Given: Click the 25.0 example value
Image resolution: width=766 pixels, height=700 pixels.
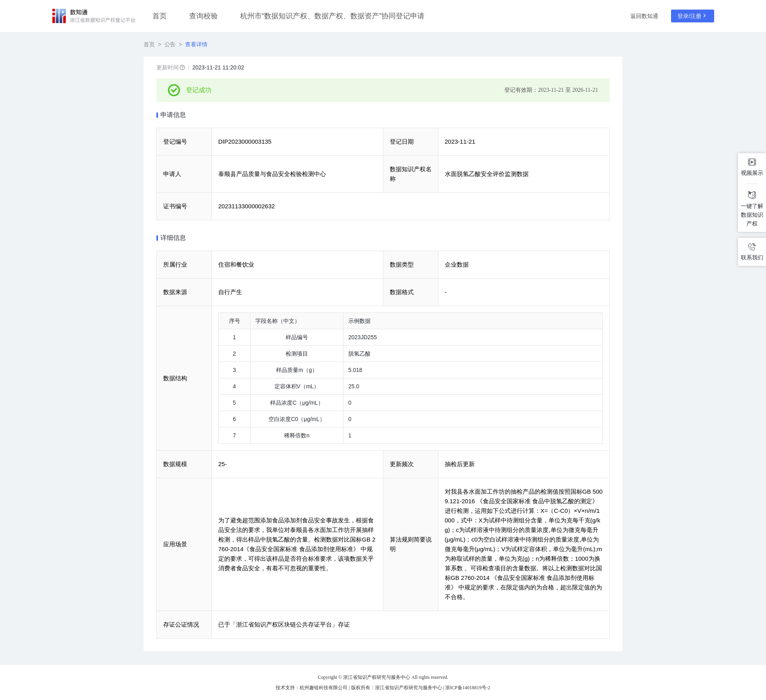Looking at the screenshot, I should pos(353,386).
